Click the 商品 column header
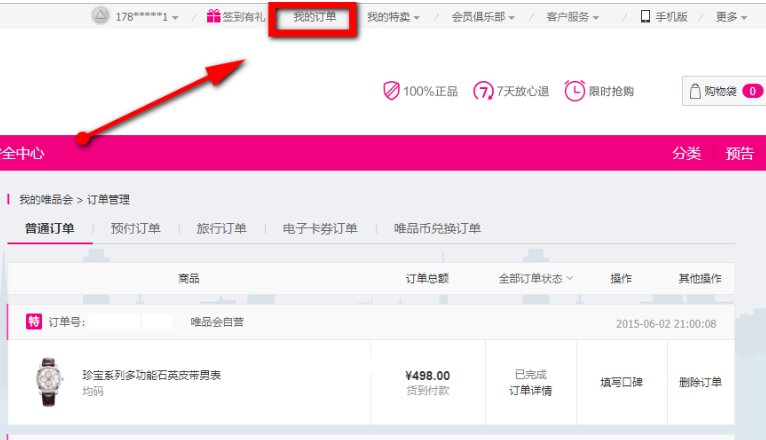Viewport: 766px width, 440px height. coord(189,278)
